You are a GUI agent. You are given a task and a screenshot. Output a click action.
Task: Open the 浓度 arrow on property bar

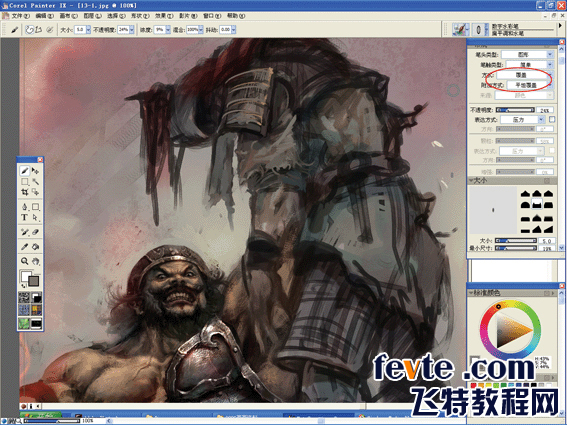(x=168, y=30)
